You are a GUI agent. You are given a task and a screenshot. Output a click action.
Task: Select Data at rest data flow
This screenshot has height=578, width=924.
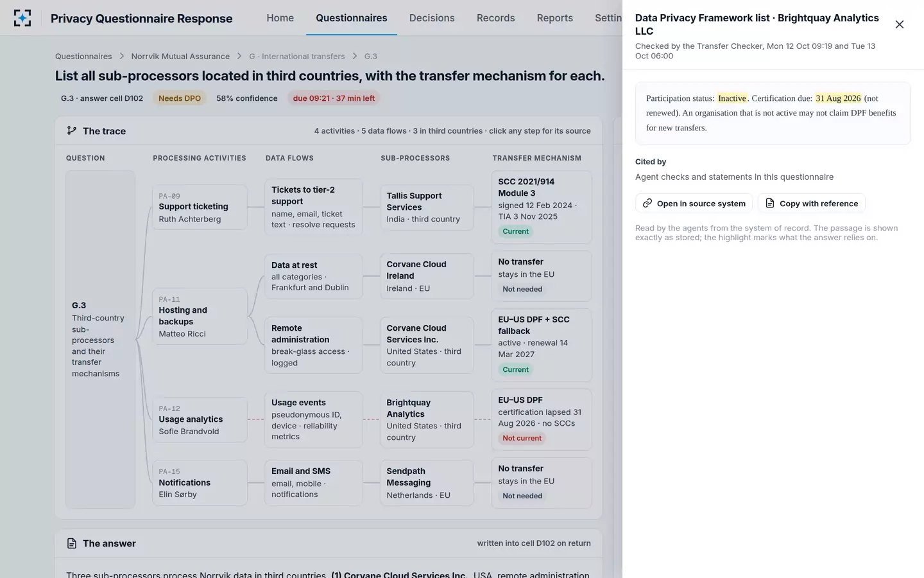coord(314,276)
